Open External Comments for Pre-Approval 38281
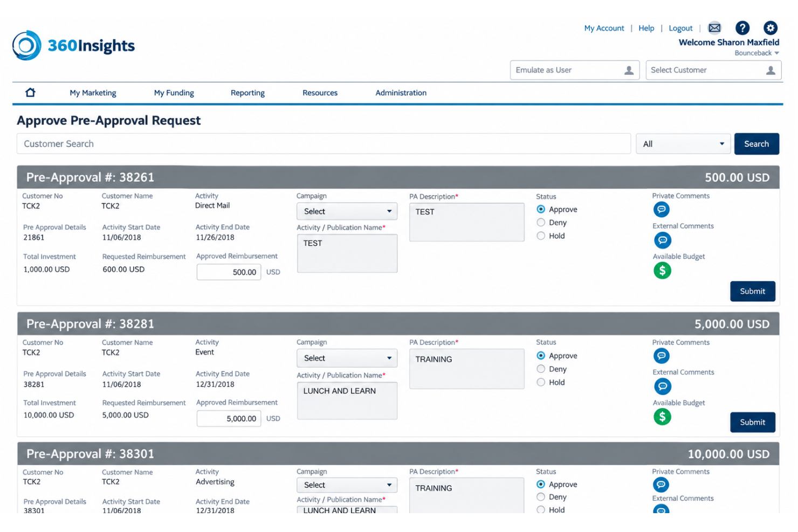The width and height of the screenshot is (798, 532). [x=663, y=386]
